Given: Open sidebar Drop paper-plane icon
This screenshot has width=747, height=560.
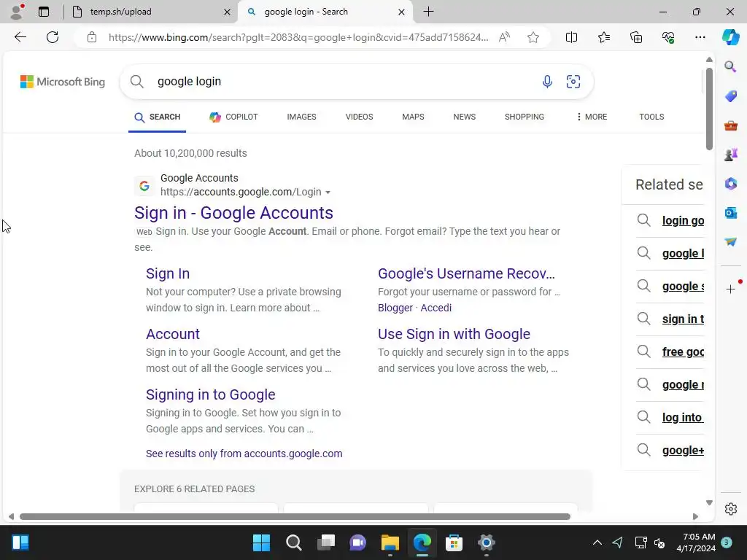Looking at the screenshot, I should tap(730, 242).
